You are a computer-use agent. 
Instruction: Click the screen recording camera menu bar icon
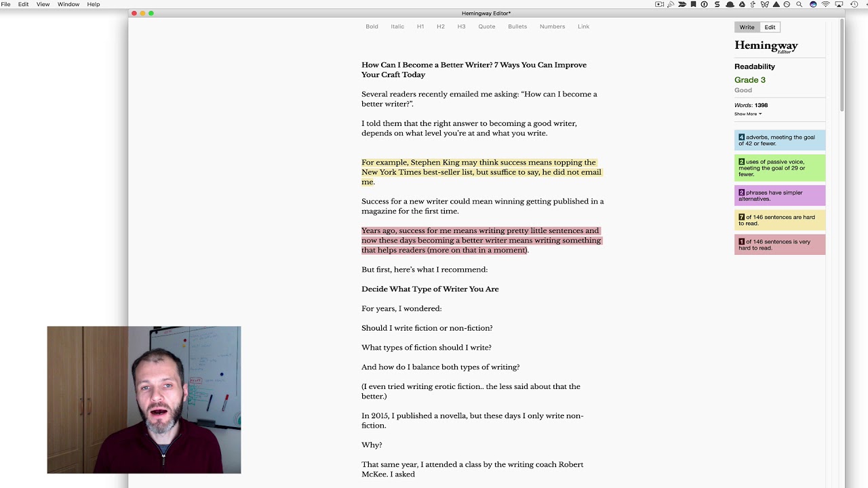tap(659, 4)
